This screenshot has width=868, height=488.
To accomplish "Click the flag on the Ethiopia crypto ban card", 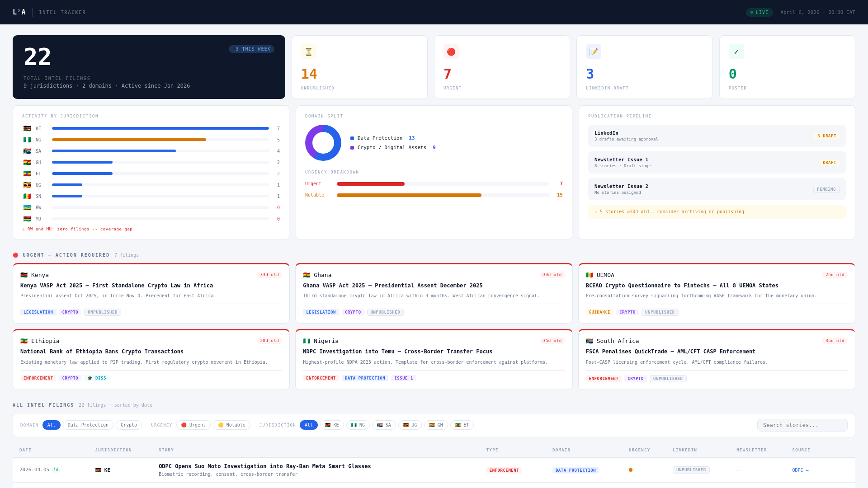I will click(24, 341).
